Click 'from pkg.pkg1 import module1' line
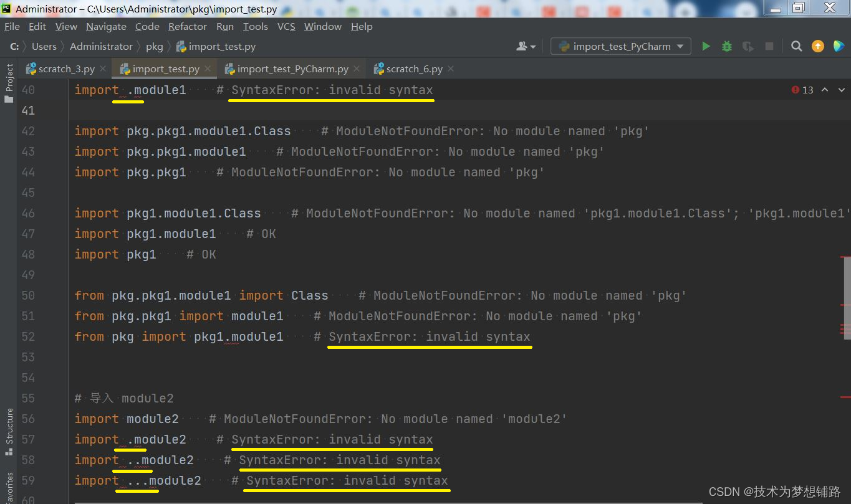 [x=179, y=316]
